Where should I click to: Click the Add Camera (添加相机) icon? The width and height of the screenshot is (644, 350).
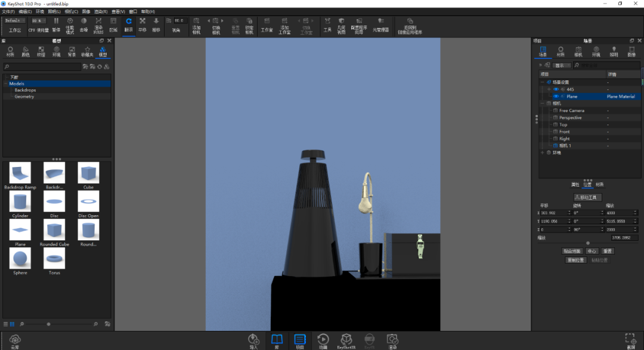click(x=196, y=26)
